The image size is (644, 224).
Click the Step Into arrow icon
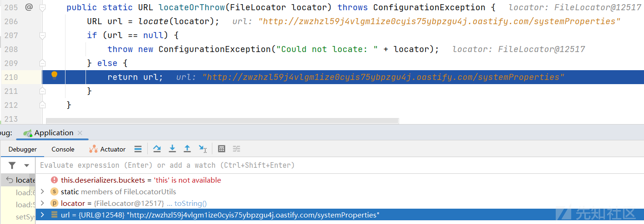click(x=172, y=149)
